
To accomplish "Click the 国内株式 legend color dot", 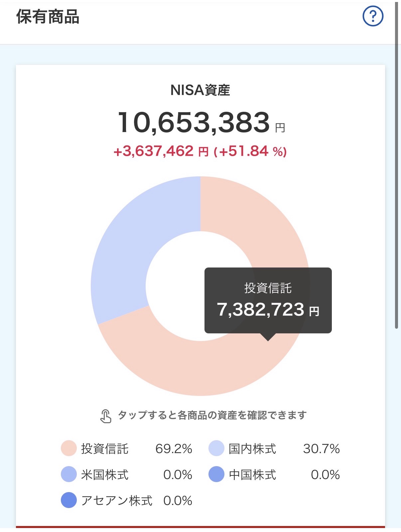I will [216, 448].
